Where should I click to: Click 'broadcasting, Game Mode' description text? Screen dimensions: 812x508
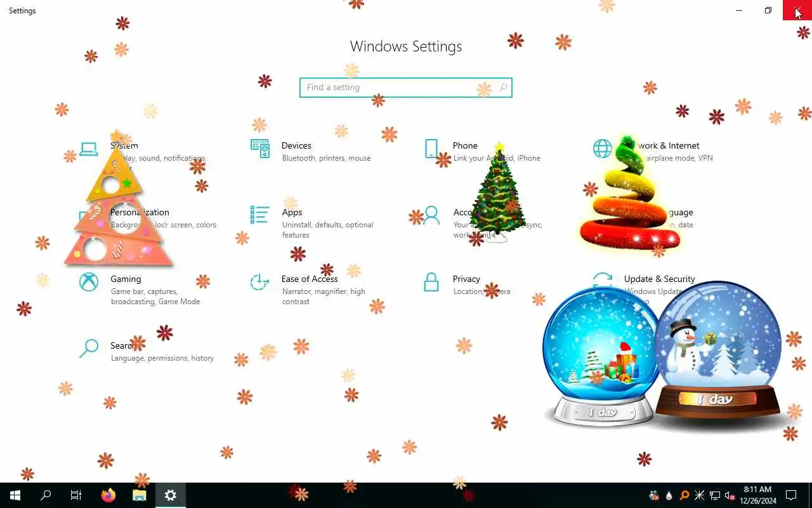click(x=155, y=302)
